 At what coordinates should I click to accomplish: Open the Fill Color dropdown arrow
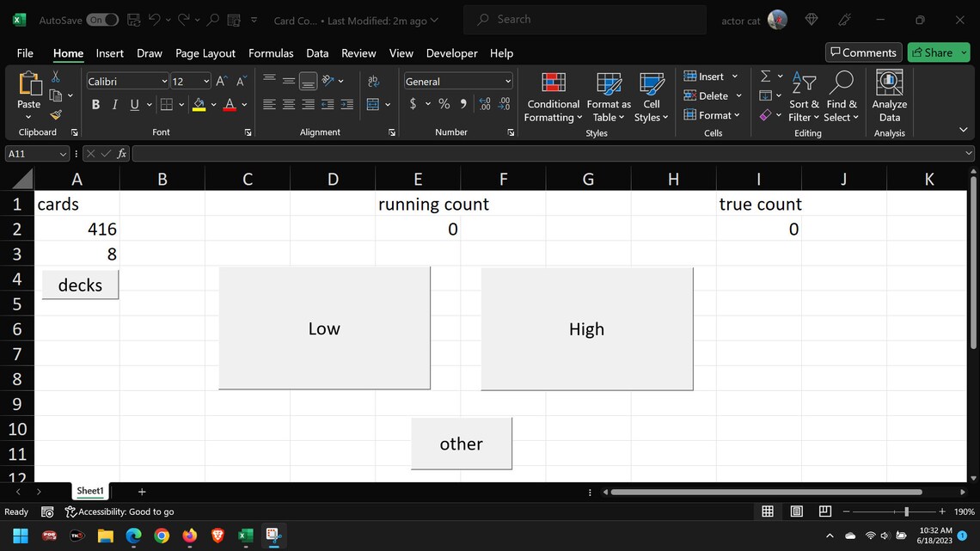point(212,104)
